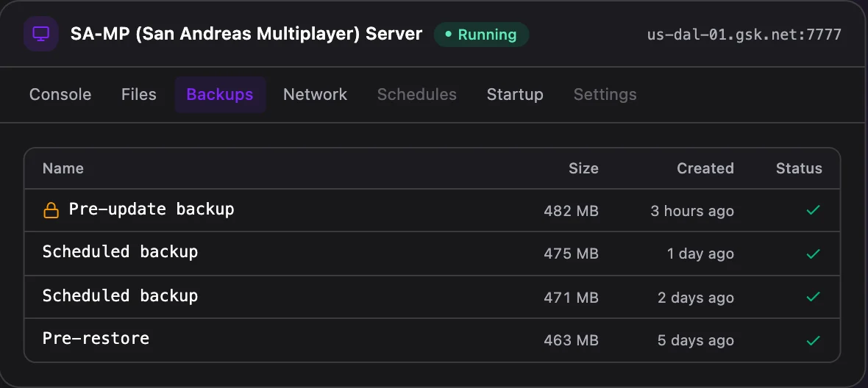Click the 463 MB size value
Image resolution: width=868 pixels, height=388 pixels.
tap(572, 341)
